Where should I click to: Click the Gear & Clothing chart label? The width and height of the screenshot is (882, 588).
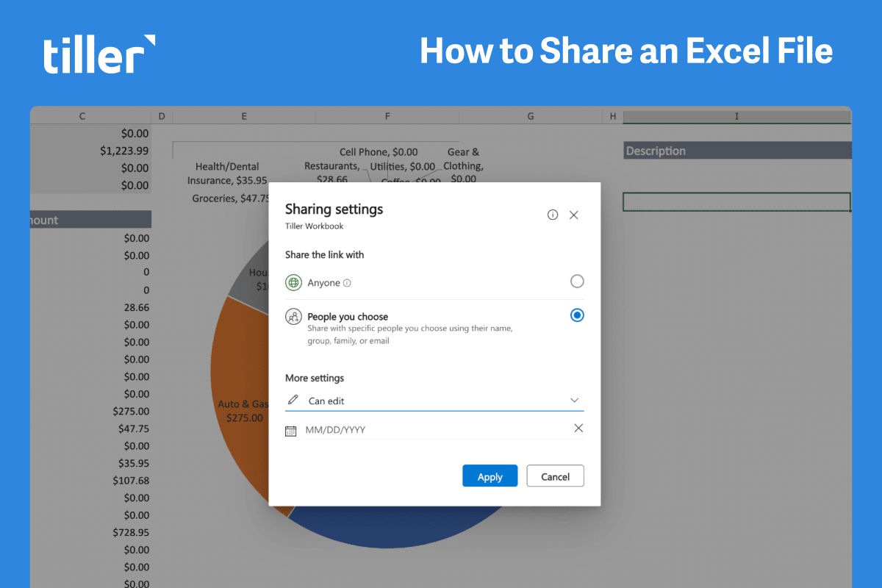[463, 165]
